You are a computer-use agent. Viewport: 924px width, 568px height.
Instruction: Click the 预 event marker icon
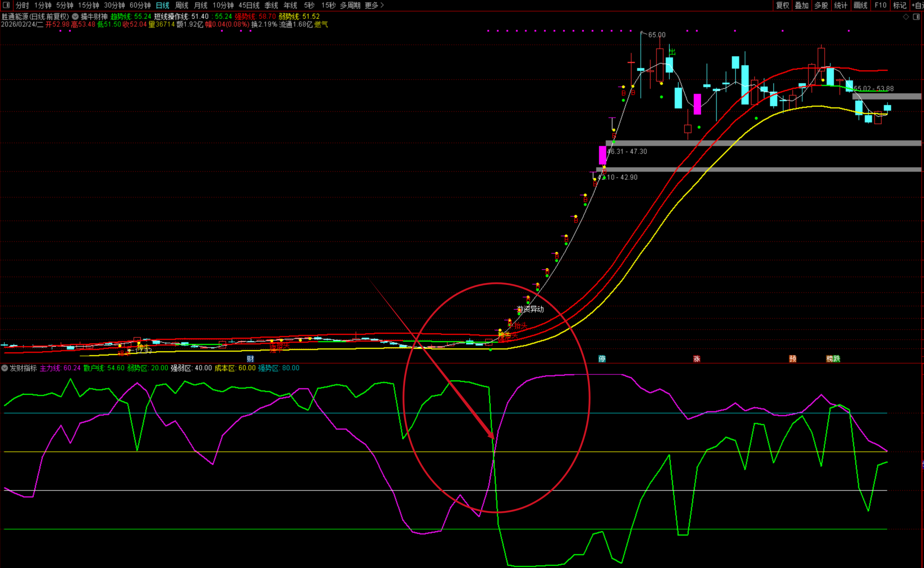click(793, 359)
